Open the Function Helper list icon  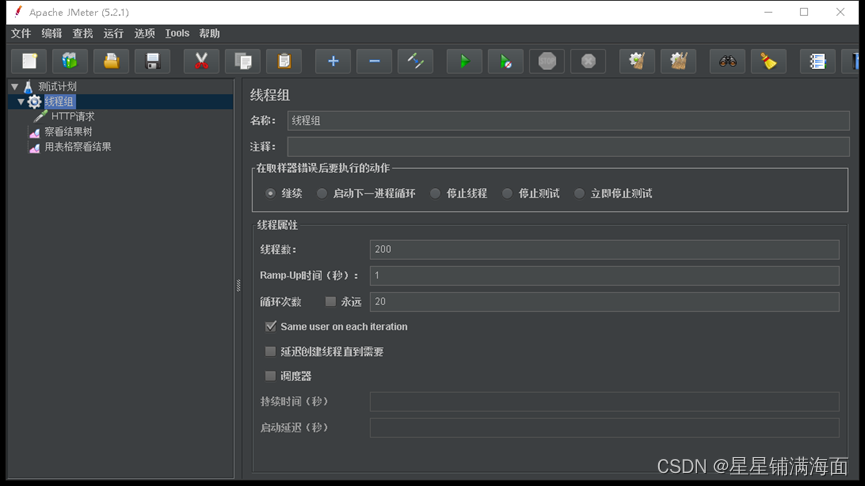pos(817,61)
